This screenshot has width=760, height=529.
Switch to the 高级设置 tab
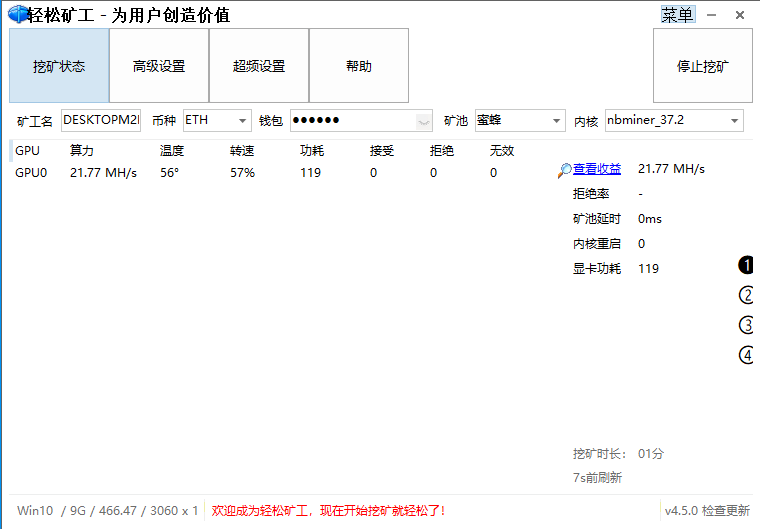point(159,65)
